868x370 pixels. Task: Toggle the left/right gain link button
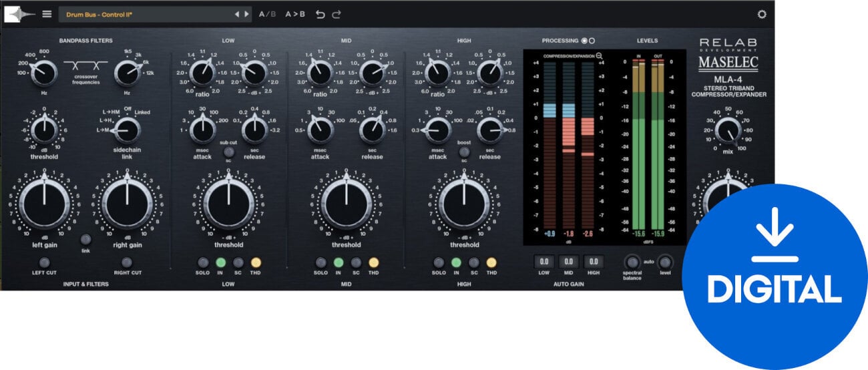[85, 238]
